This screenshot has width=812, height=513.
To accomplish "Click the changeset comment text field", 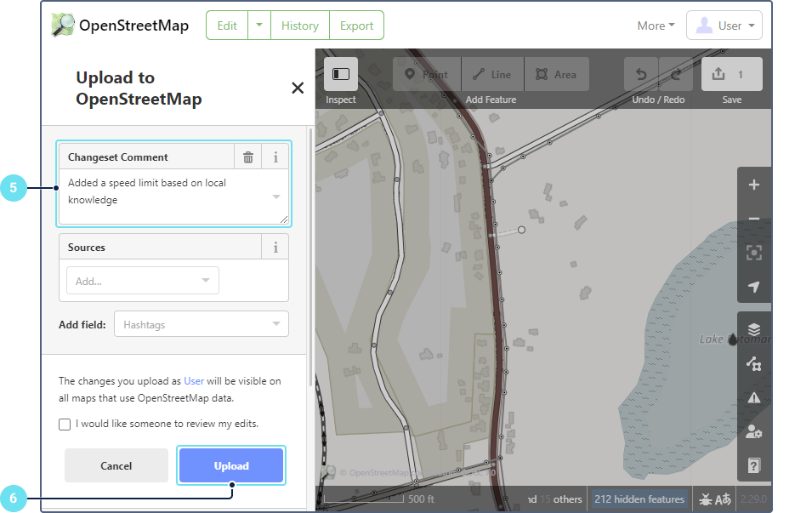I will 166,196.
